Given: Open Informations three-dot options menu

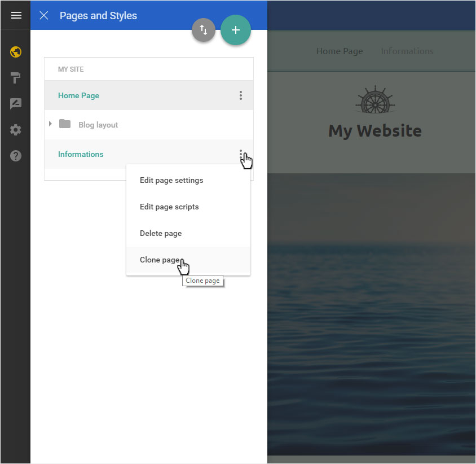Looking at the screenshot, I should coord(241,154).
